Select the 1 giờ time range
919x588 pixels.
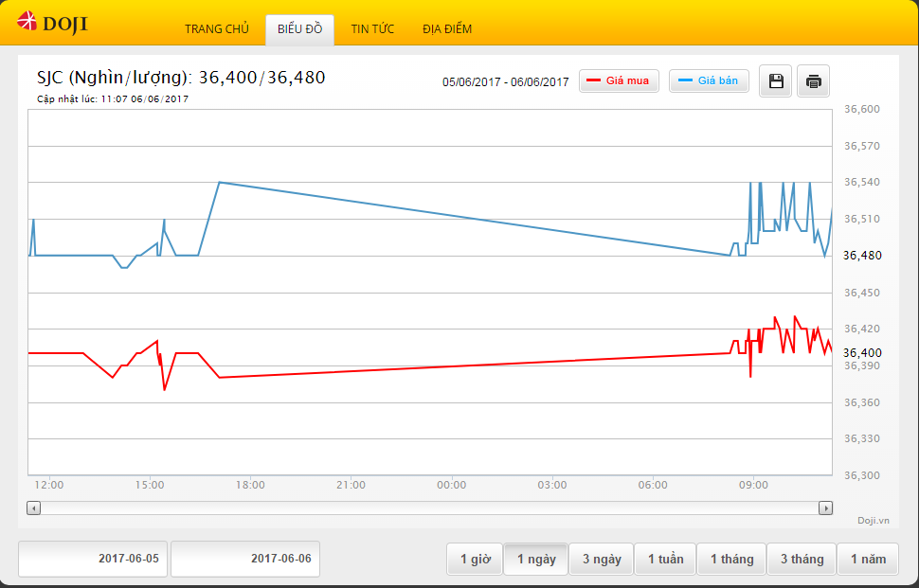coord(475,560)
